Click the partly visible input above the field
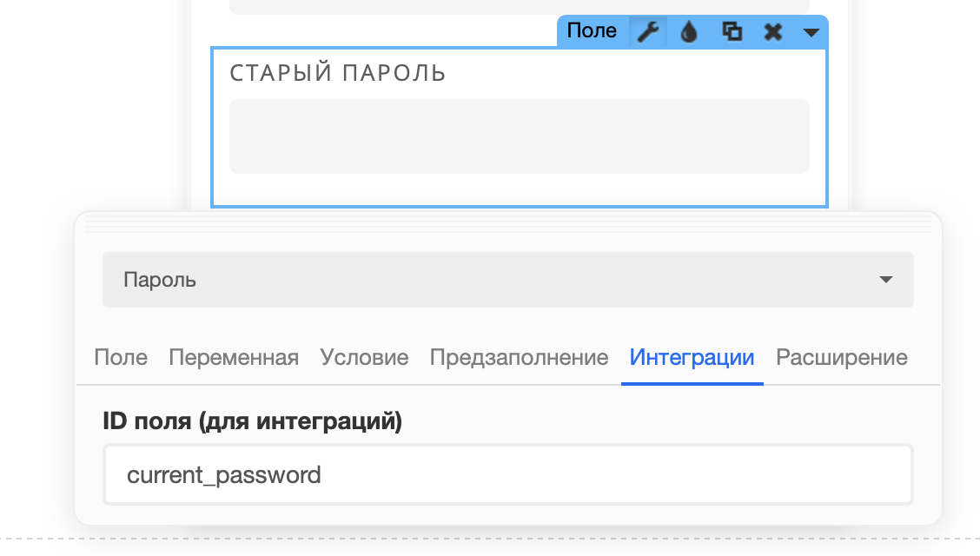 (x=520, y=7)
